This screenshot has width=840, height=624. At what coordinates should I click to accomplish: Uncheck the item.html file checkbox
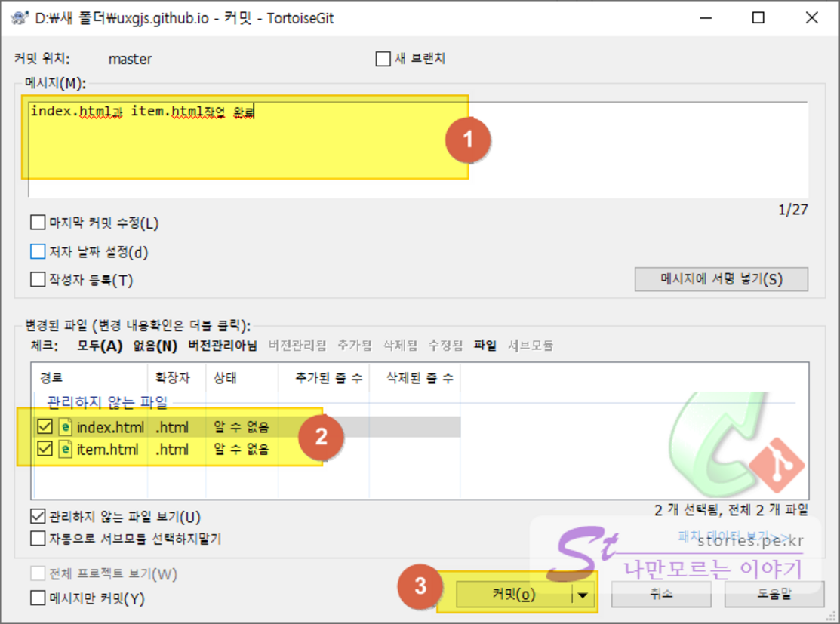(x=45, y=450)
